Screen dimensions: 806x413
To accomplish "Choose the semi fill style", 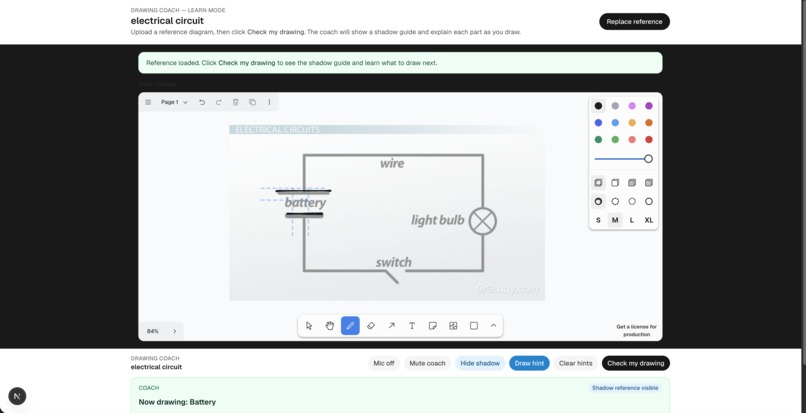I will tap(615, 183).
